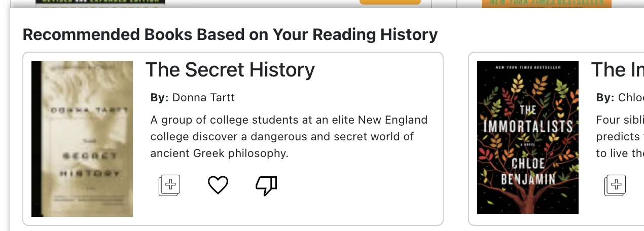Open The Immortalists book cover

tap(527, 137)
